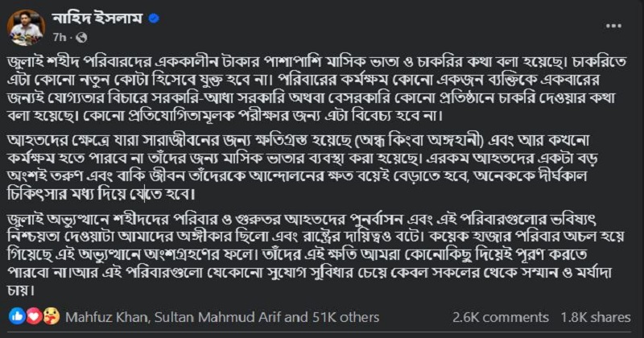Click the third paragraph starting with জুলাই অভ্যুত্থানে

point(322,251)
